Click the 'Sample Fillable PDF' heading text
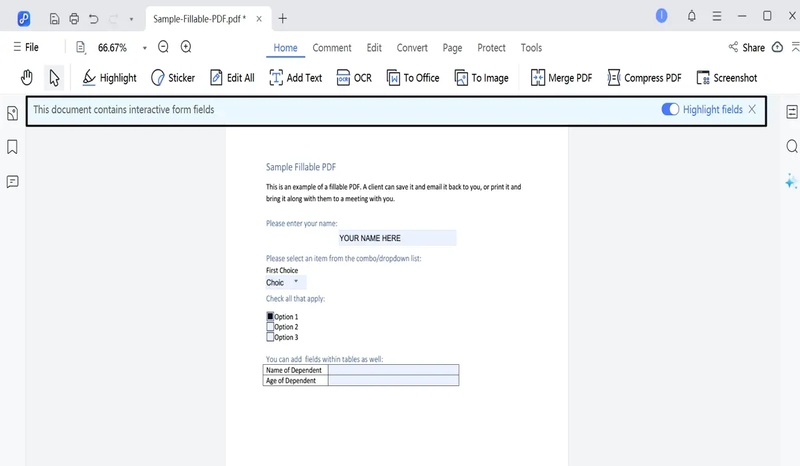The height and width of the screenshot is (466, 800). 301,167
